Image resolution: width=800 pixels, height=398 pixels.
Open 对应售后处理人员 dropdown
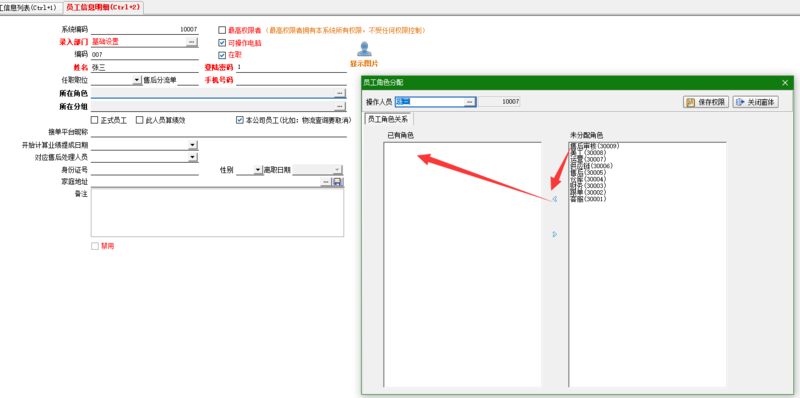[x=192, y=157]
